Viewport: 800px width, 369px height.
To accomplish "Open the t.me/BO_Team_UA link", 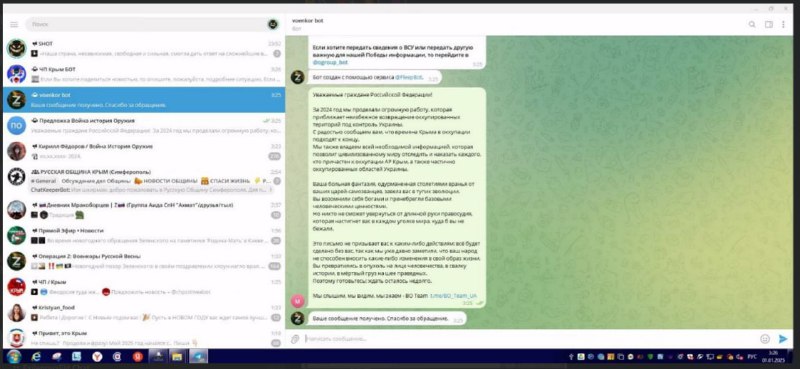I will click(454, 296).
